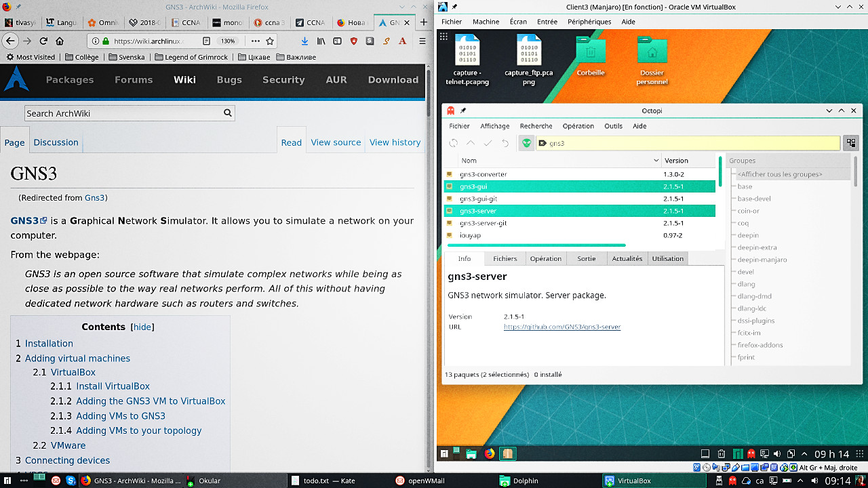868x488 pixels.
Task: Open the Opération menu in Octopi
Action: (x=578, y=126)
